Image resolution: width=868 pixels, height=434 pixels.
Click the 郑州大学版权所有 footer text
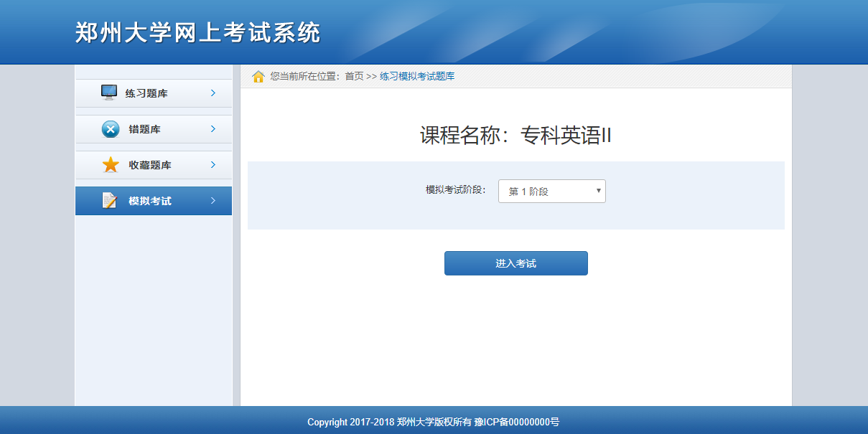pos(434,423)
